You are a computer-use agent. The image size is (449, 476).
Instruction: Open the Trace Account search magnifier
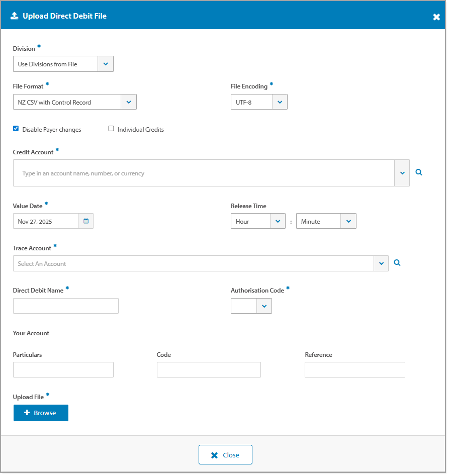click(x=397, y=262)
